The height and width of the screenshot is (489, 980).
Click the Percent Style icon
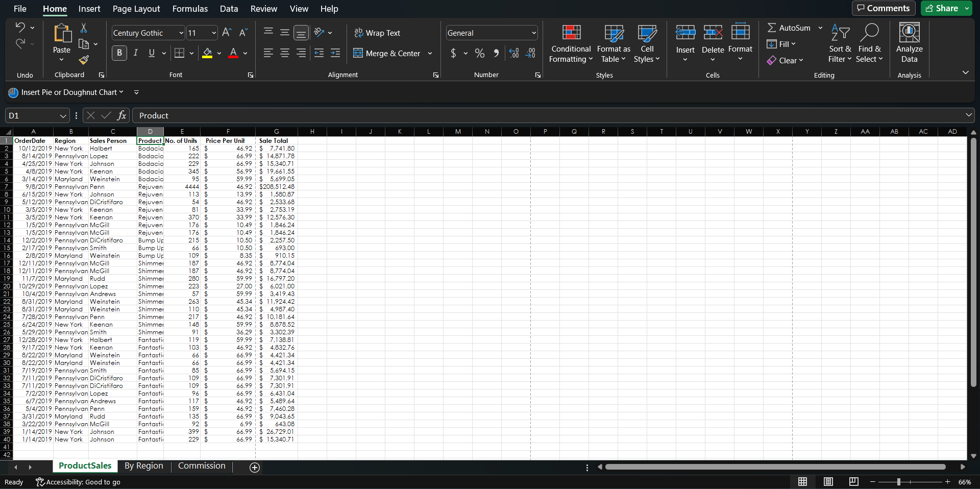click(479, 53)
